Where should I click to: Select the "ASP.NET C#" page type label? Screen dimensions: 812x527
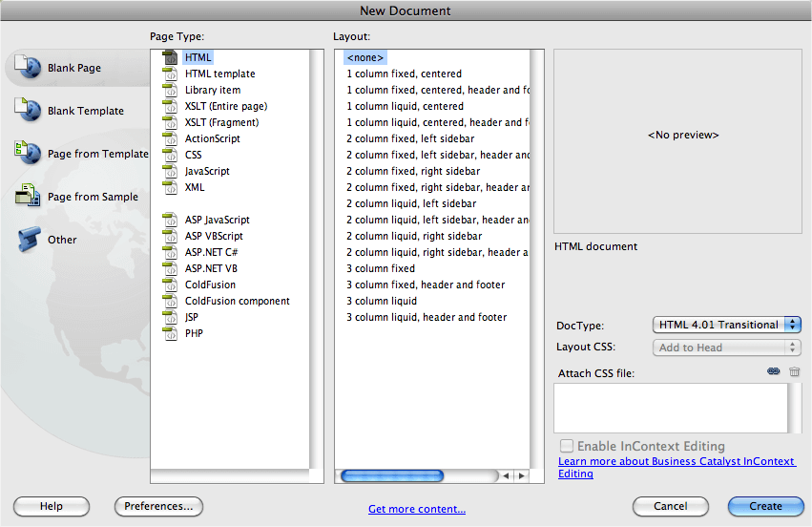coord(211,252)
